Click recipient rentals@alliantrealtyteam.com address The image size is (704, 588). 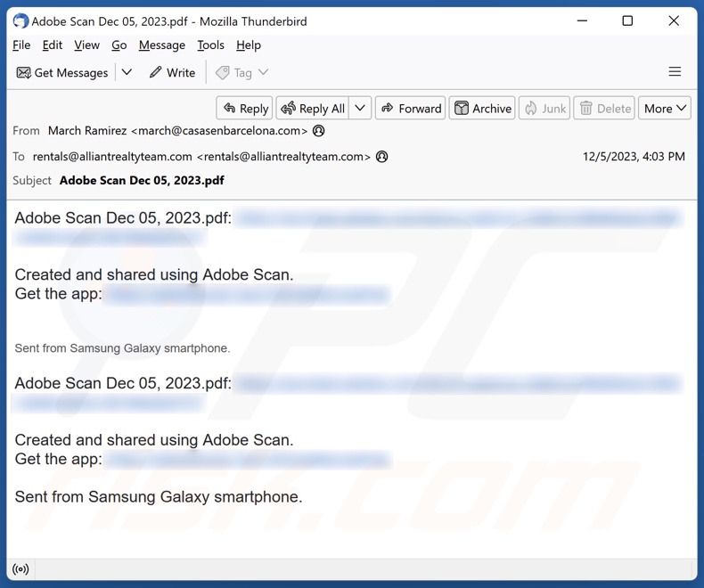click(201, 157)
